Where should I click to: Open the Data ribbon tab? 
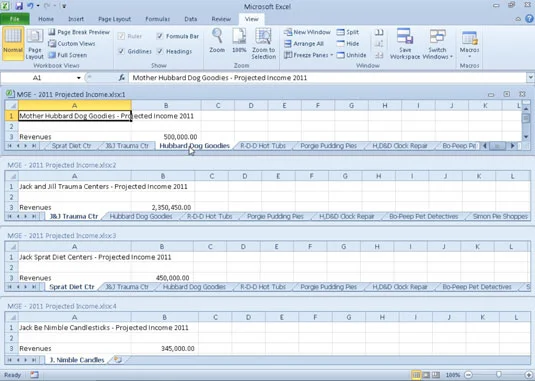[x=191, y=19]
